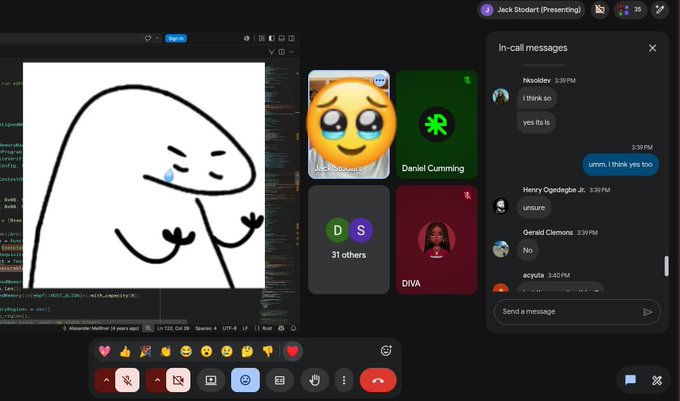This screenshot has height=401, width=680.
Task: Click the 'I think so' message
Action: pos(536,98)
